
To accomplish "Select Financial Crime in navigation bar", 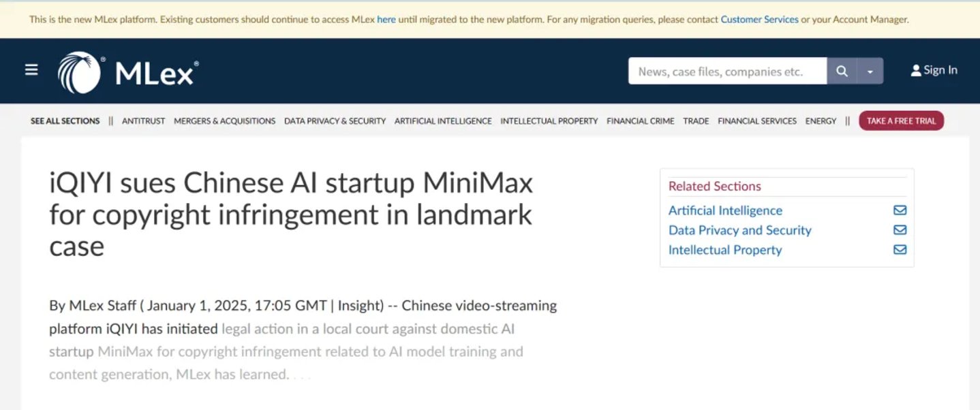I will [x=640, y=121].
